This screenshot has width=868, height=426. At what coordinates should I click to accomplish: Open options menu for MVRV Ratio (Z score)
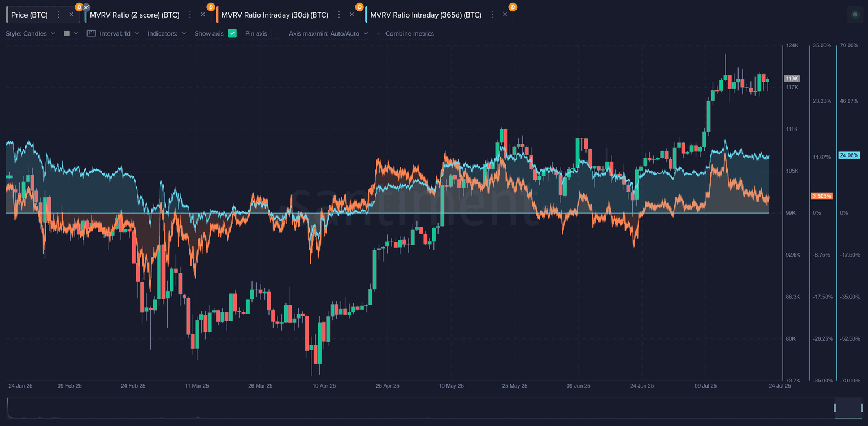click(190, 15)
